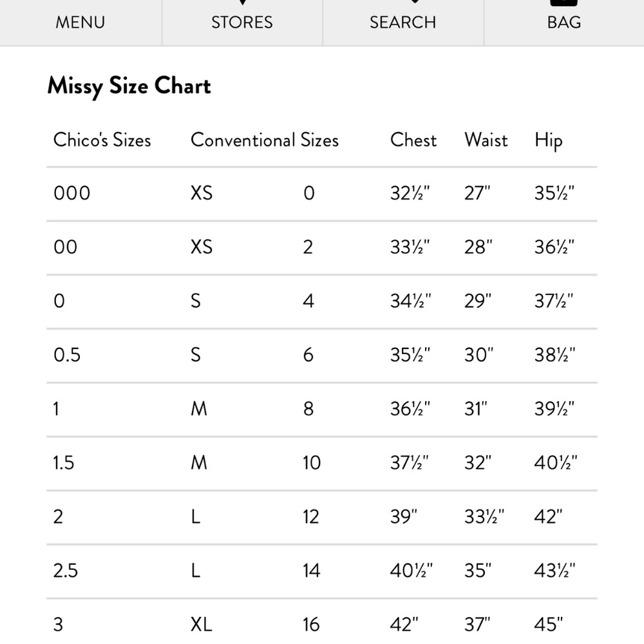Select the Hip column header
644x644 pixels.
[548, 141]
